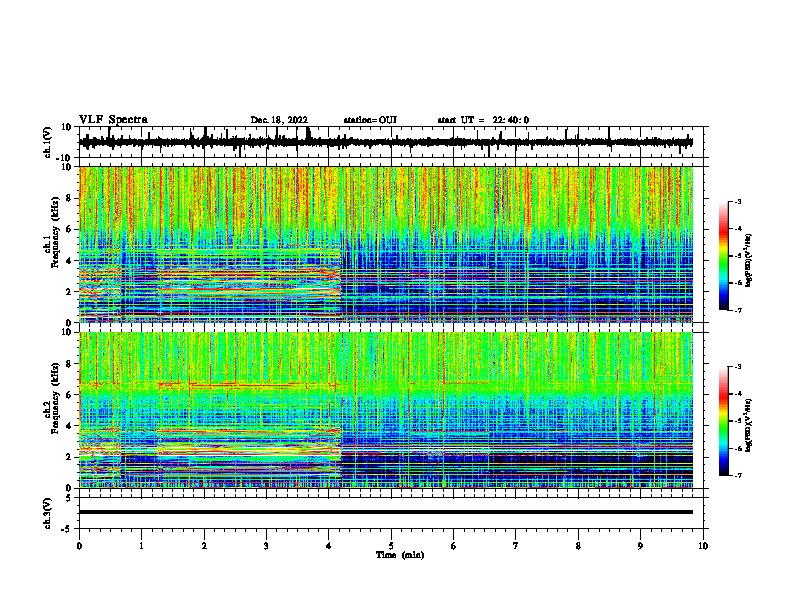Select the date text "Dec. 18, 2022"
Viewport: 792px width, 612px height.
coord(279,120)
